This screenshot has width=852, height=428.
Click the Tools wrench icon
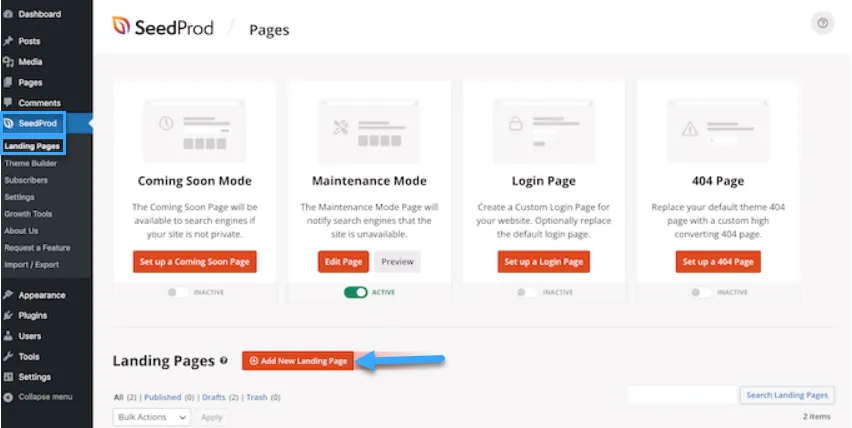point(8,356)
